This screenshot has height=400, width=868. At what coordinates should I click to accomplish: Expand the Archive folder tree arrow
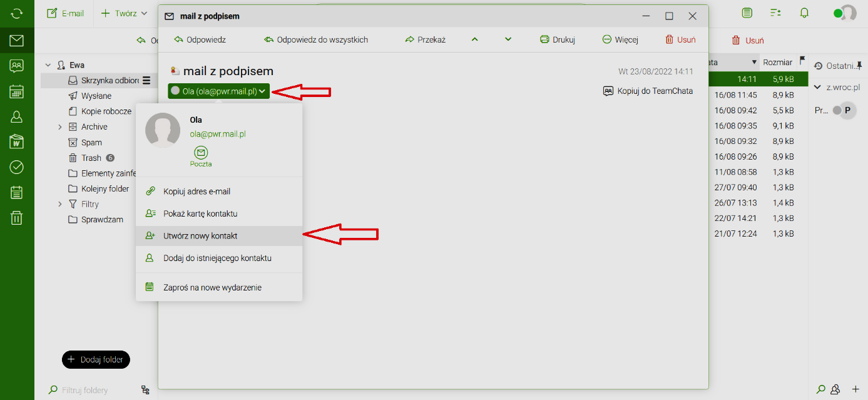(60, 127)
